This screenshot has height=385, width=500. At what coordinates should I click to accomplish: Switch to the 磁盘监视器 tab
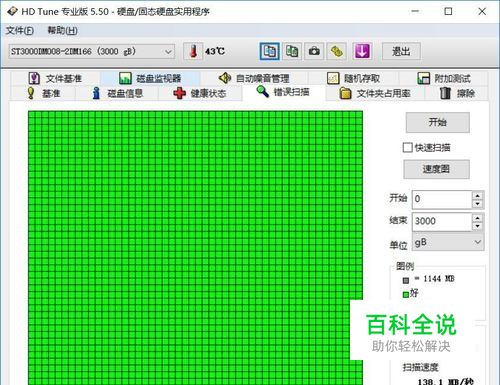[150, 78]
